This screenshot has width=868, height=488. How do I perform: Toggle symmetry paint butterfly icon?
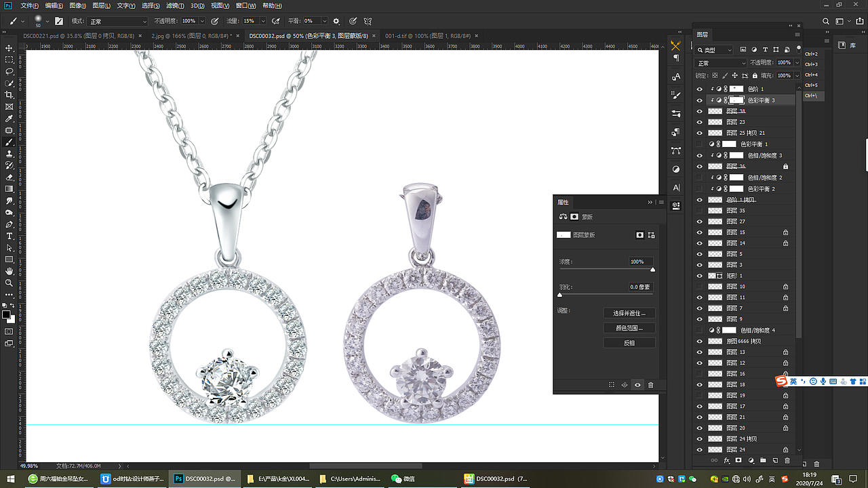368,21
